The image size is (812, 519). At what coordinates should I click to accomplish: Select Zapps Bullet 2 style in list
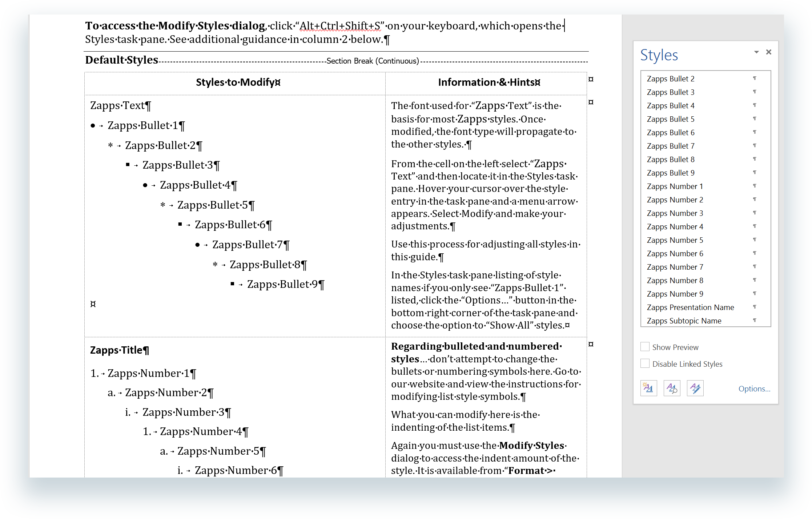(x=705, y=79)
